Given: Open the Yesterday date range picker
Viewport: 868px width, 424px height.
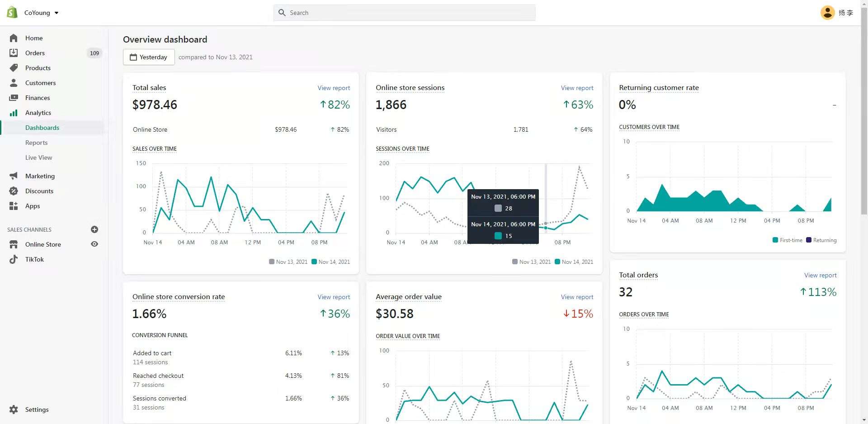Looking at the screenshot, I should 149,57.
